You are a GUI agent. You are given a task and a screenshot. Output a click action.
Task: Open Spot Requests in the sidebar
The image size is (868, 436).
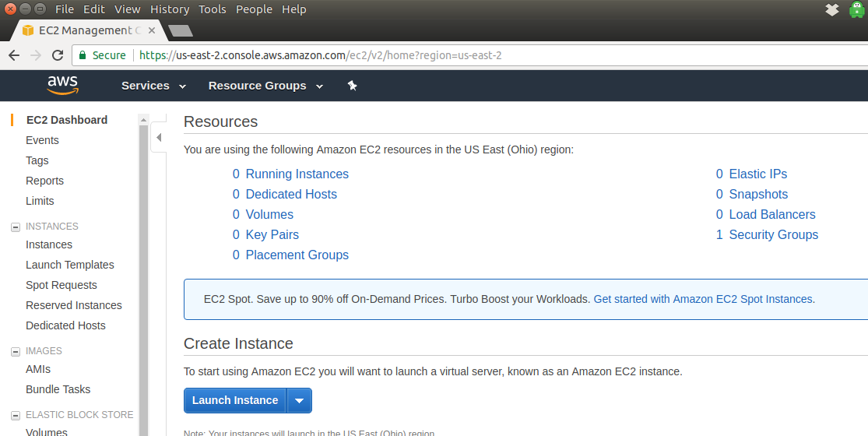(x=61, y=285)
